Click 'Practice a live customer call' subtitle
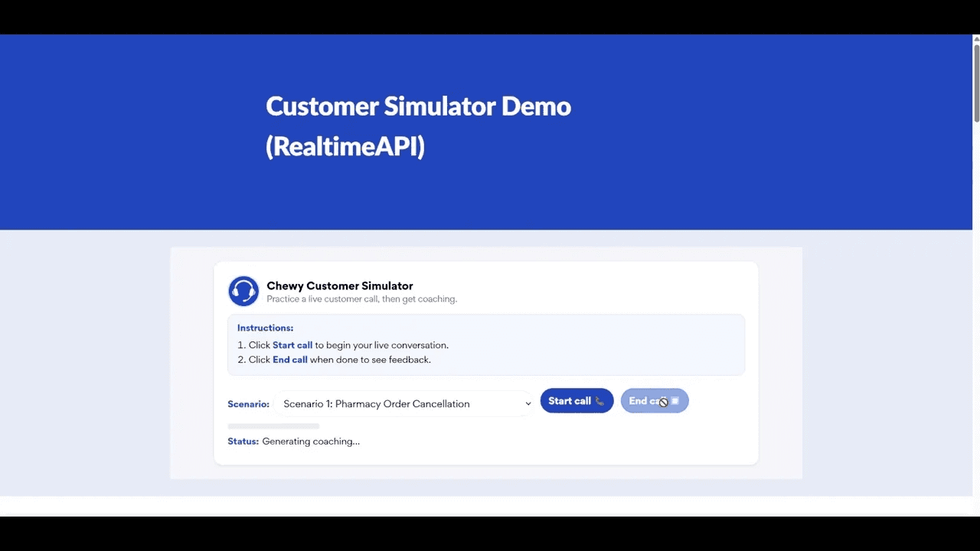980x551 pixels. tap(362, 299)
